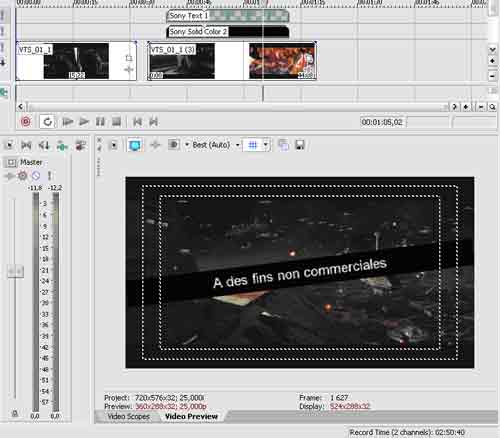
Task: Open Master FX gear icon
Action: pyautogui.click(x=22, y=175)
